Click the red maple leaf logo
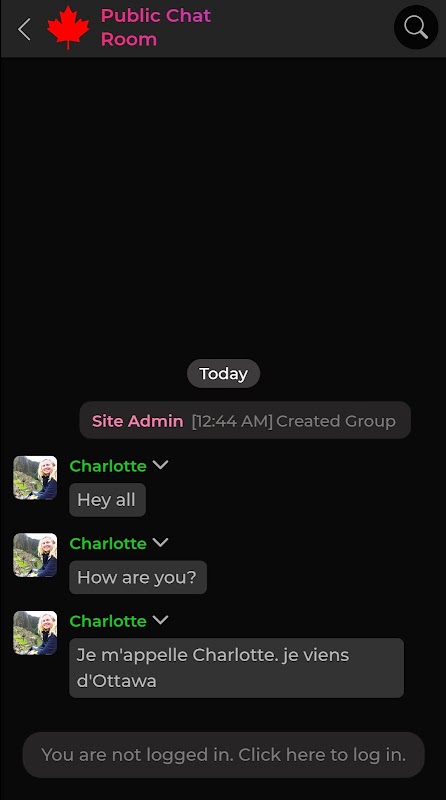 [x=68, y=28]
